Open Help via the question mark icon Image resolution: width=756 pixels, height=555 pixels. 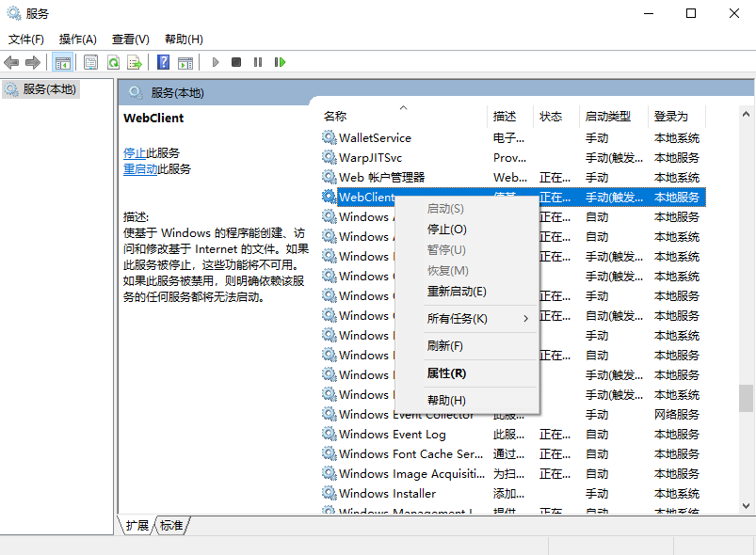coord(164,62)
